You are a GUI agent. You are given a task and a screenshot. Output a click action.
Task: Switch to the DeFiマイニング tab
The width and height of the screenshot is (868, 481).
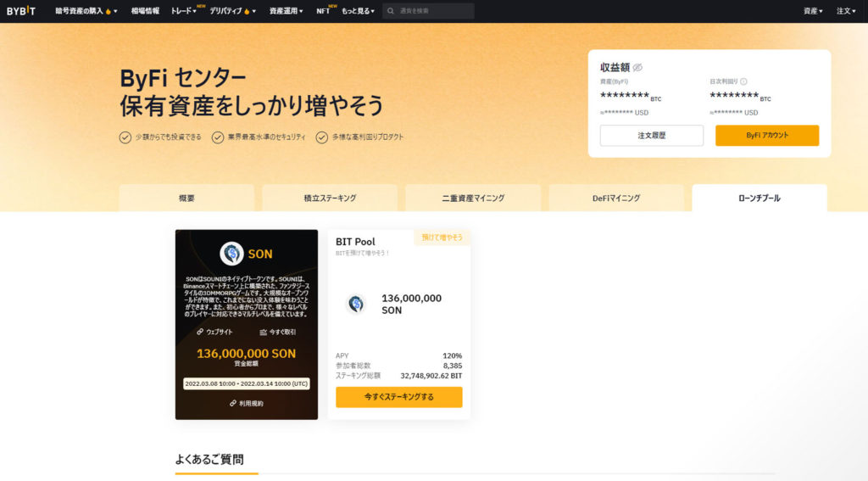[x=616, y=198]
